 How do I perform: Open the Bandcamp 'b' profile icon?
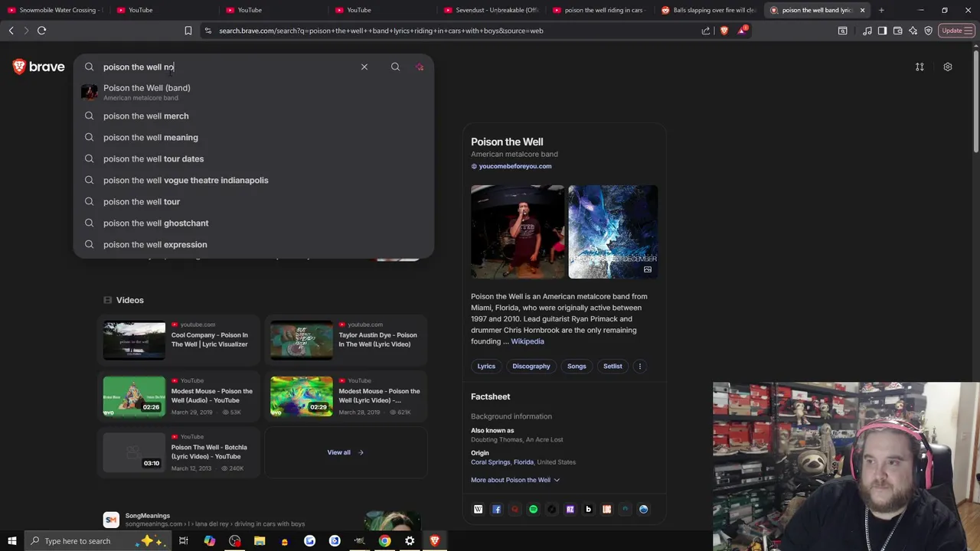tap(589, 509)
